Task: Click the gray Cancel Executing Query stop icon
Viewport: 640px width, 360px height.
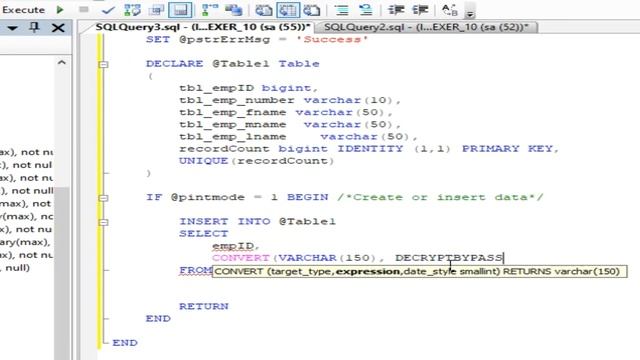Action: click(x=84, y=9)
